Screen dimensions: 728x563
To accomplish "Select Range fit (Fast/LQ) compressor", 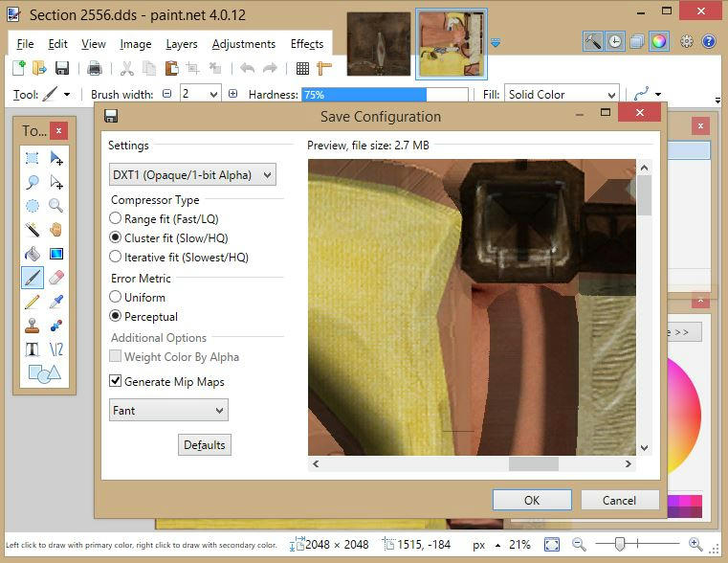I will [x=116, y=219].
